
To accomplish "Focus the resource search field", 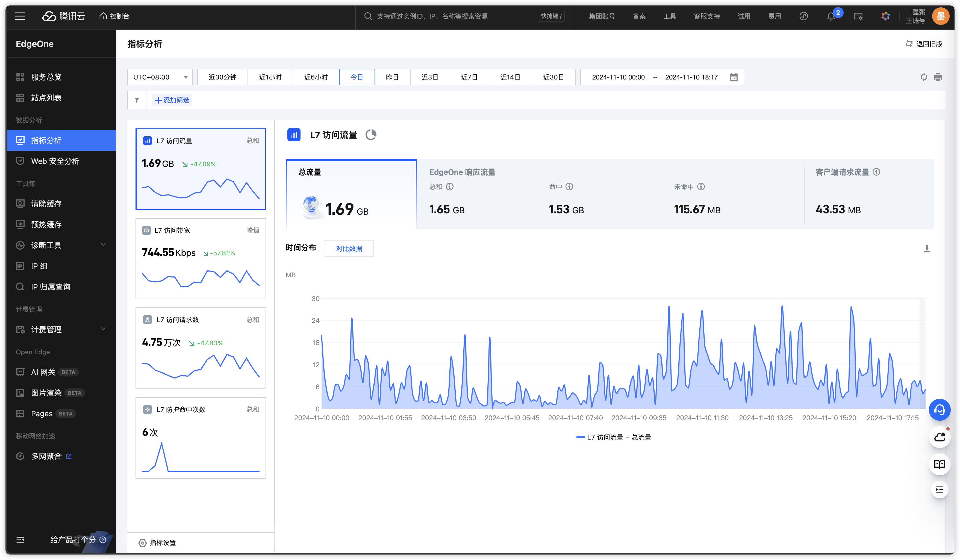I will tap(465, 16).
